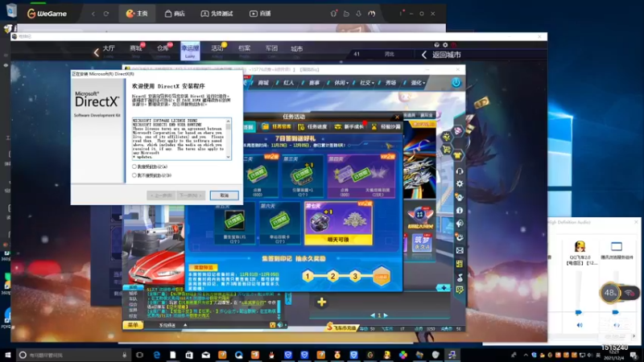Expand 强化 dropdown menu

[418, 83]
